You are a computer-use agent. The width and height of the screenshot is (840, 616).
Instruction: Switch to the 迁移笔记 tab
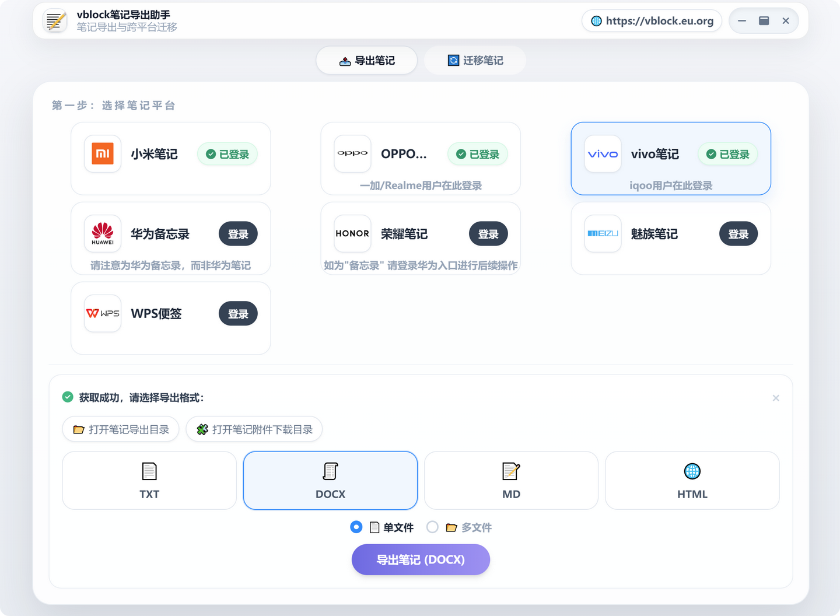[x=475, y=60]
